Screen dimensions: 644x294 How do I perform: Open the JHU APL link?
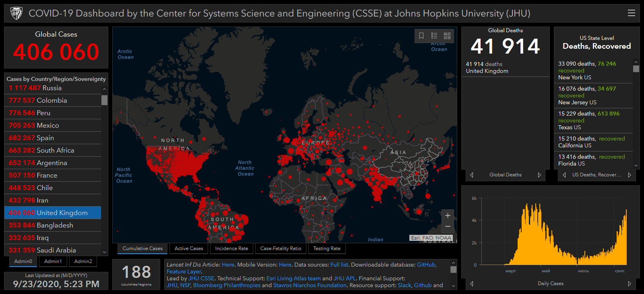[345, 278]
